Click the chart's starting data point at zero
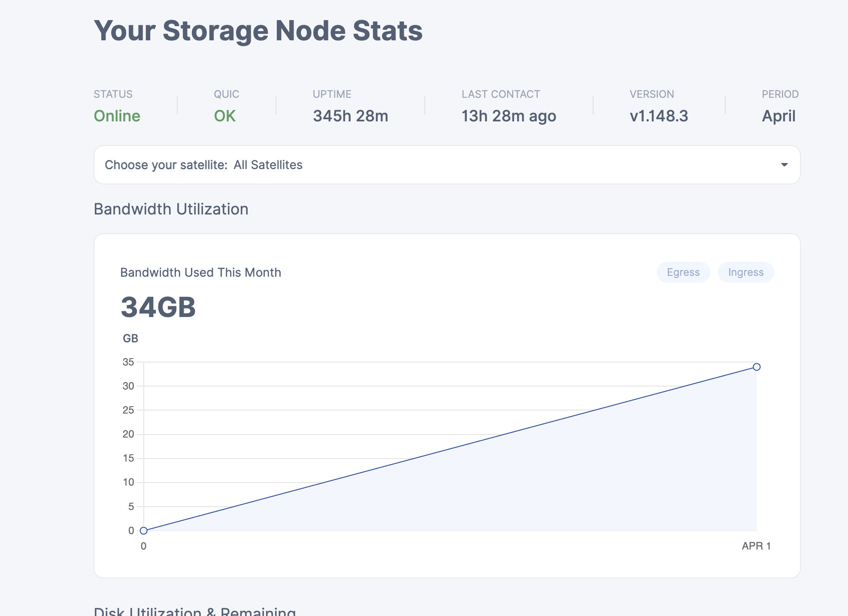The height and width of the screenshot is (616, 848). 144,531
